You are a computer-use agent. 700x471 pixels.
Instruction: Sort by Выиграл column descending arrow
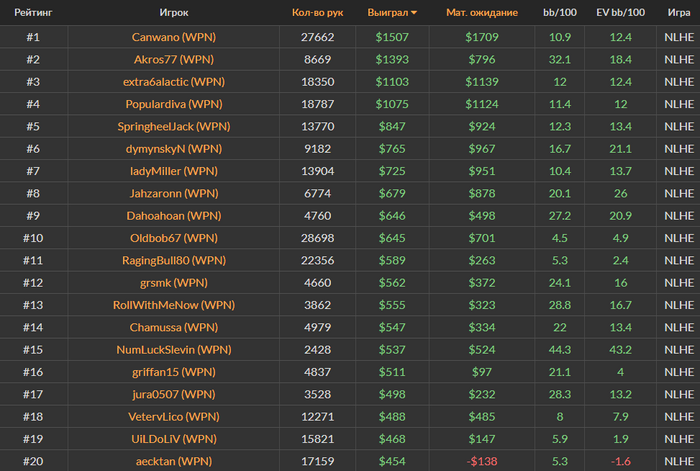coord(414,13)
